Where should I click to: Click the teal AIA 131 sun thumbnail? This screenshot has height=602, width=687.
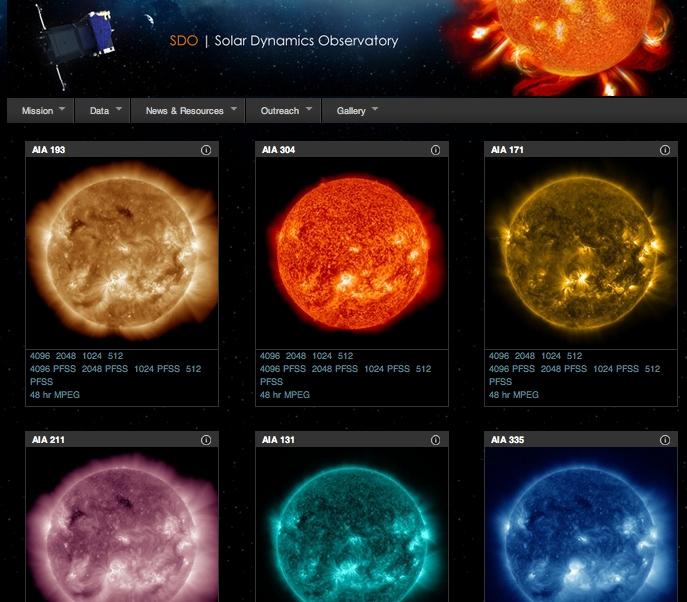[350, 530]
